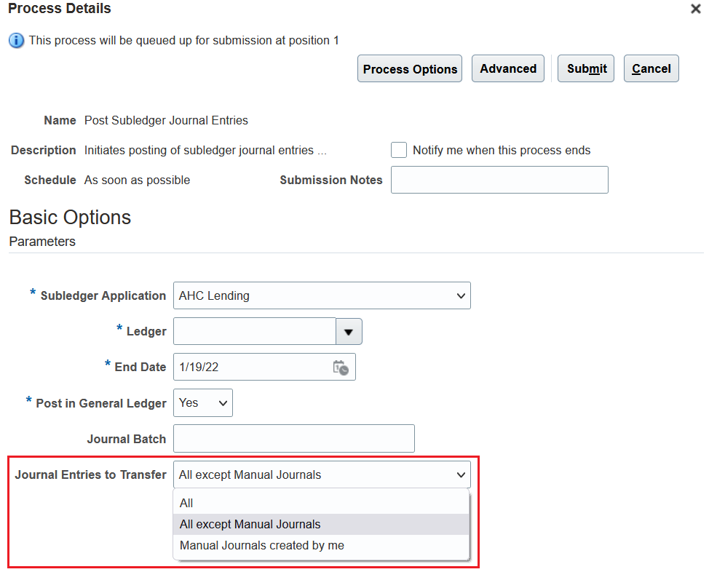
Task: Enable Notify me when this process ends
Action: point(399,150)
